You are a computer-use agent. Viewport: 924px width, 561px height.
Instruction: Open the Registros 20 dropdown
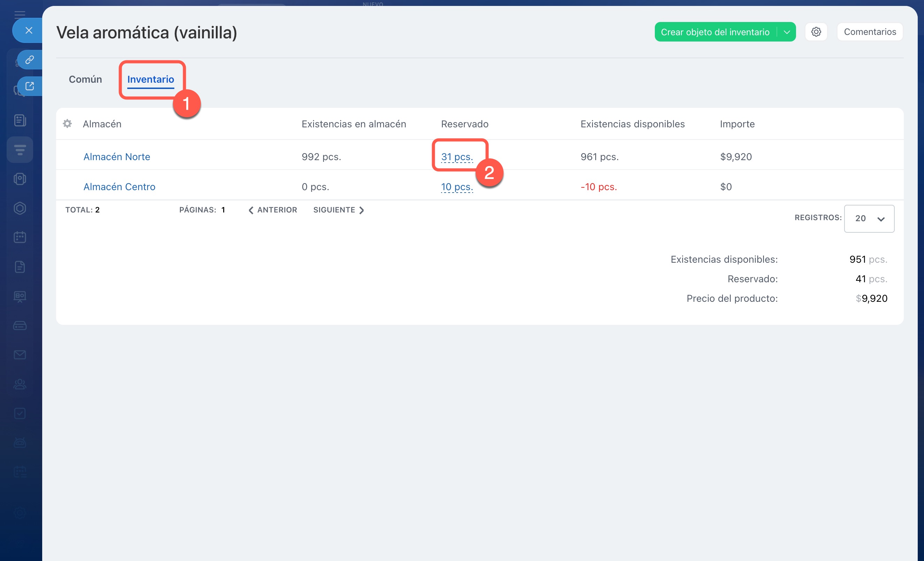869,218
